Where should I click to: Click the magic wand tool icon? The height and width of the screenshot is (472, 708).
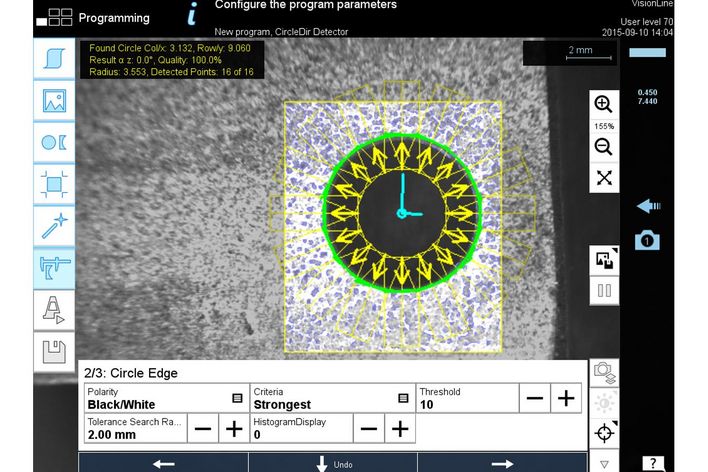[x=54, y=225]
